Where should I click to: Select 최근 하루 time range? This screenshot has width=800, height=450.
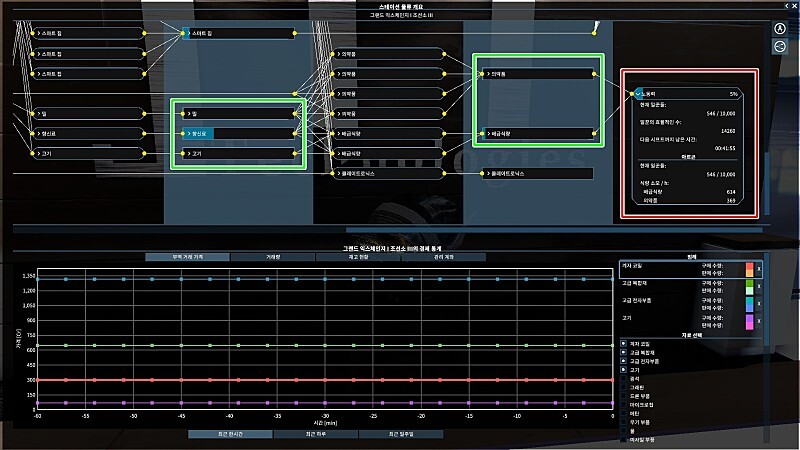(x=315, y=434)
